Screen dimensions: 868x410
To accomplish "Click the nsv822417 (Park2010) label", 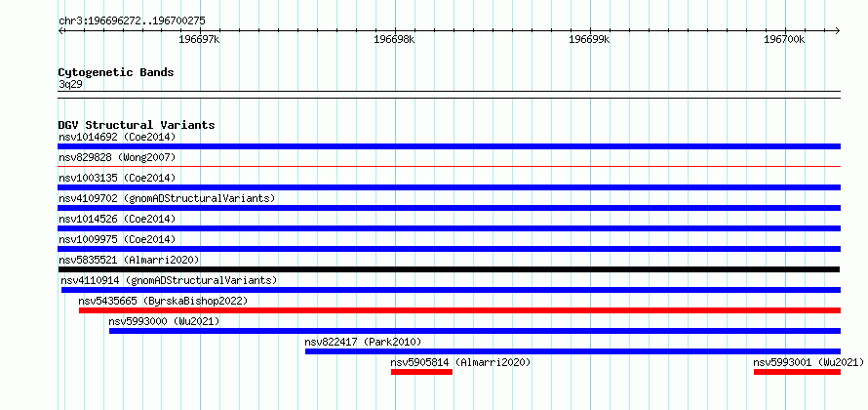I will [363, 342].
